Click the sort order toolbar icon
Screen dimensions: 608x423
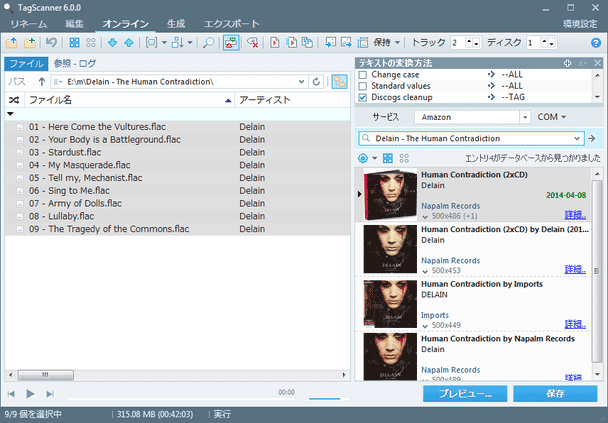click(x=178, y=43)
